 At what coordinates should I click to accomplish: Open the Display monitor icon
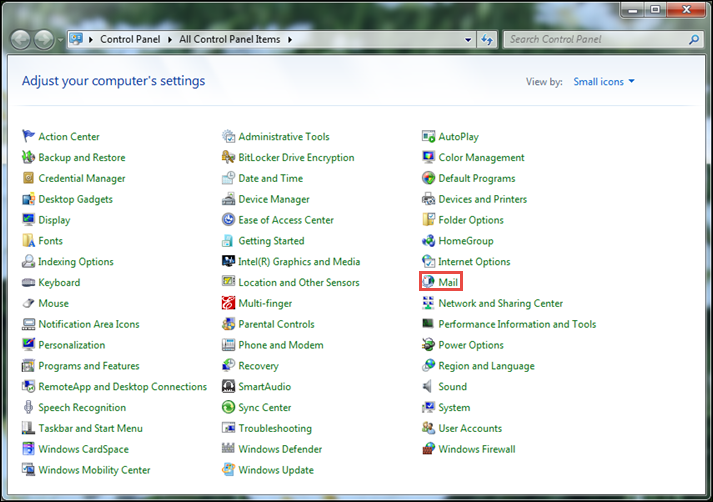[x=28, y=220]
